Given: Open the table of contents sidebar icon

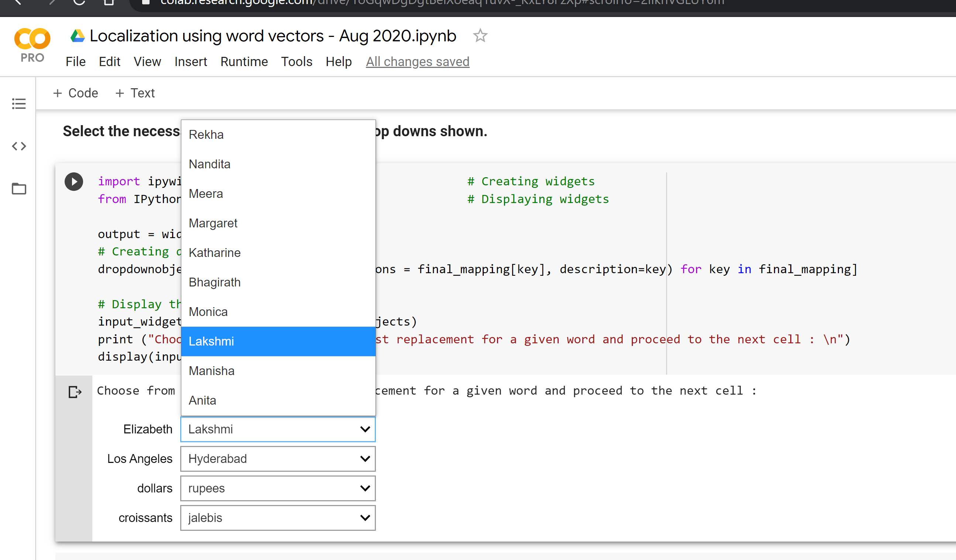Looking at the screenshot, I should [18, 103].
